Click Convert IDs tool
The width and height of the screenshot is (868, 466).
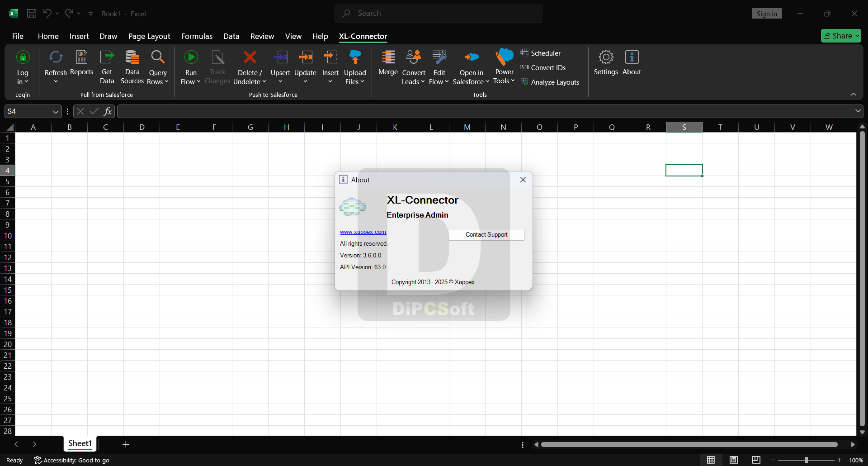(543, 68)
